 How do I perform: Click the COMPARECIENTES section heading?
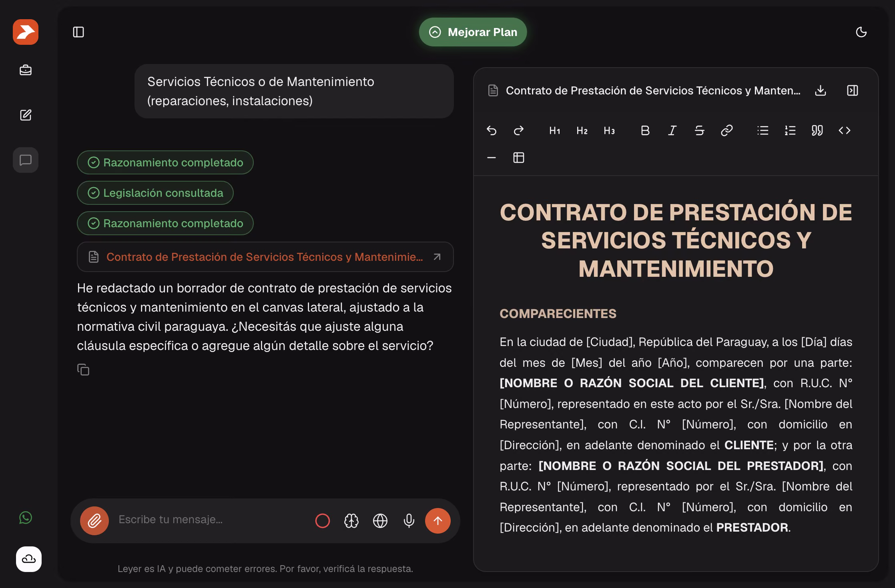(x=558, y=314)
